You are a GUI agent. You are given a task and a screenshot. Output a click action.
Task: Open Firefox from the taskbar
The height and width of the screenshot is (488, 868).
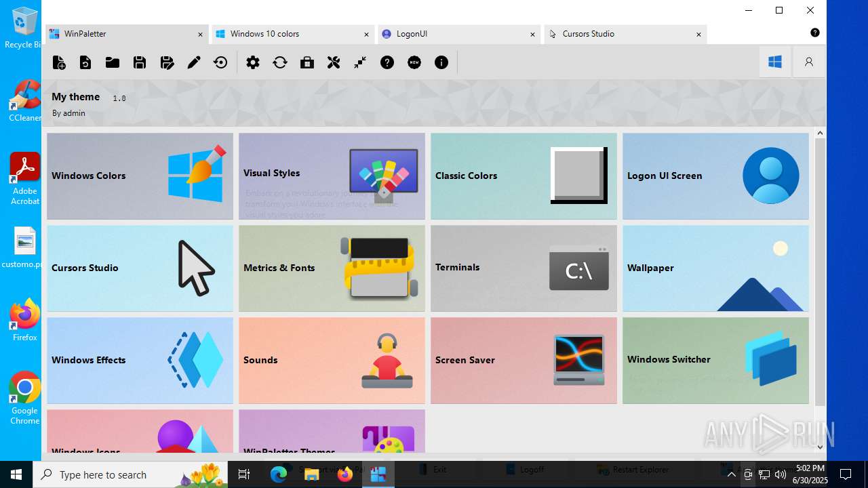[345, 474]
